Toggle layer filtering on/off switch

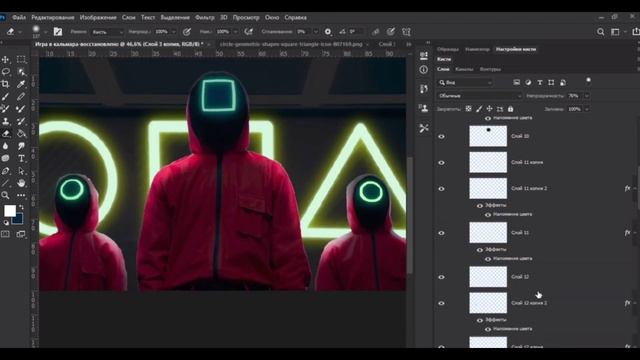point(588,80)
